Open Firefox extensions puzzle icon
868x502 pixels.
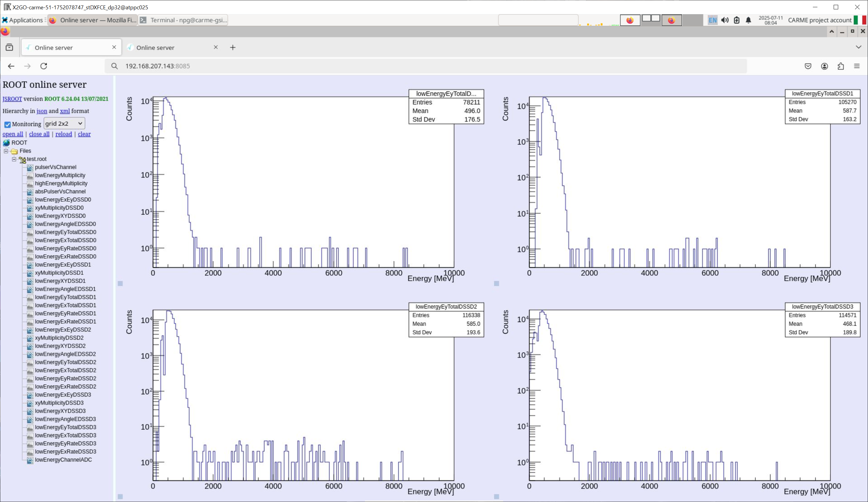(x=841, y=66)
